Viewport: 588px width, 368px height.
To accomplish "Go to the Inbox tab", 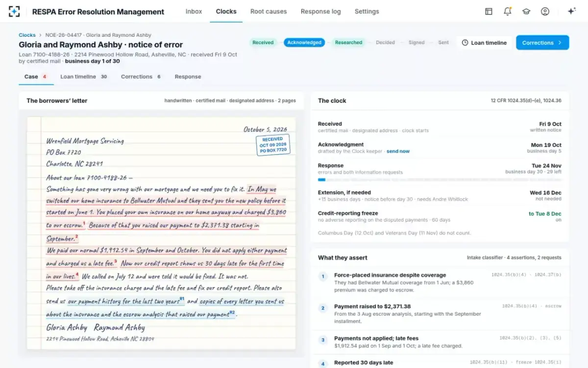I will click(x=194, y=11).
